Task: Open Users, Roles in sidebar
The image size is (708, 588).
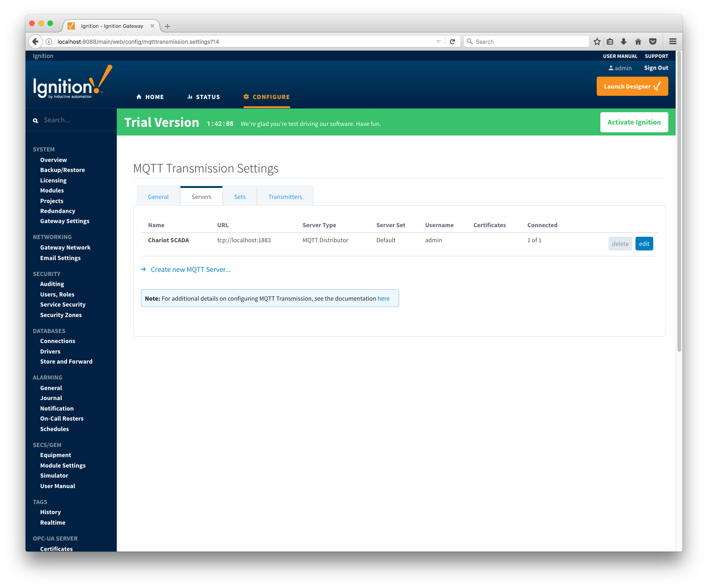Action: click(x=57, y=295)
